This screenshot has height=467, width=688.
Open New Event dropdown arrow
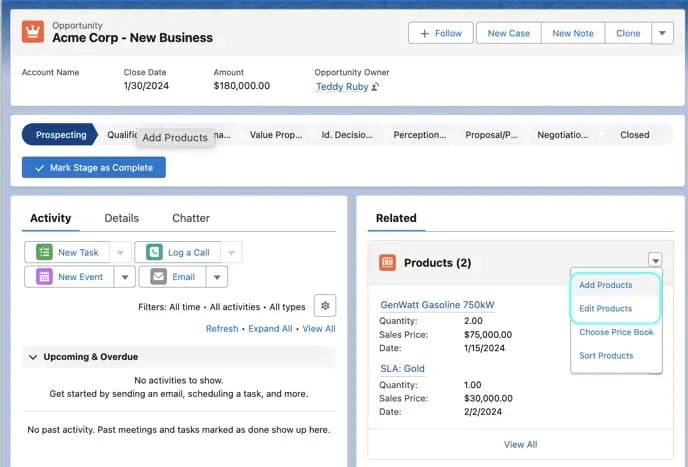pyautogui.click(x=125, y=277)
